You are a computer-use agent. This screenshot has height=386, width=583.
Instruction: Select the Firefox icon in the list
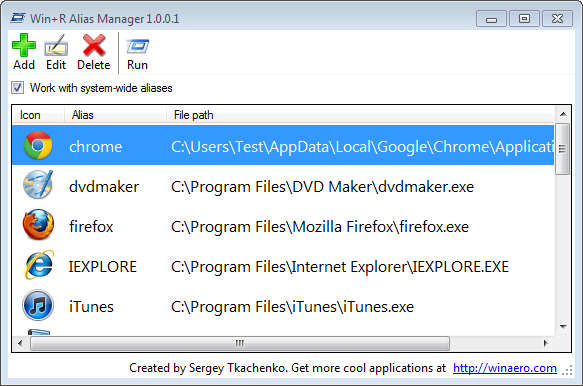38,224
